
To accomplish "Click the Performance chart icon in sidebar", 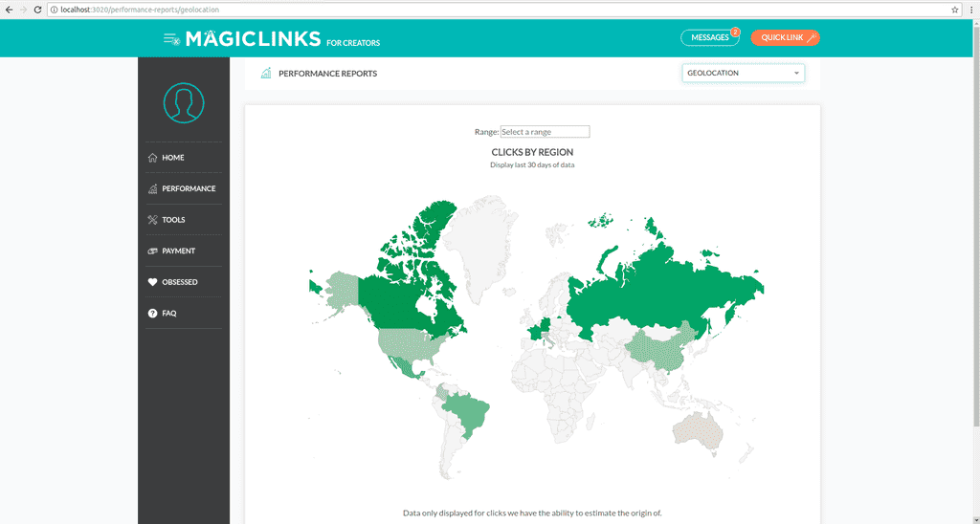I will [x=152, y=189].
